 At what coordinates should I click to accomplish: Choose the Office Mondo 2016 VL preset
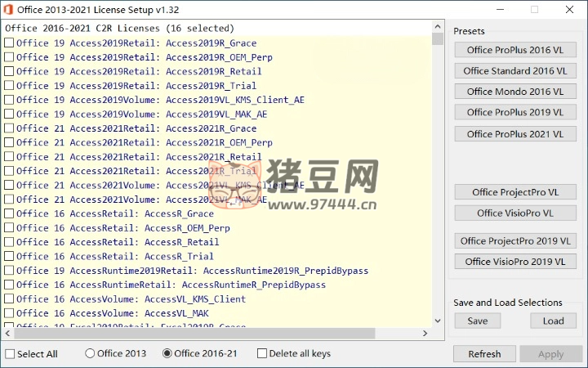pyautogui.click(x=514, y=92)
